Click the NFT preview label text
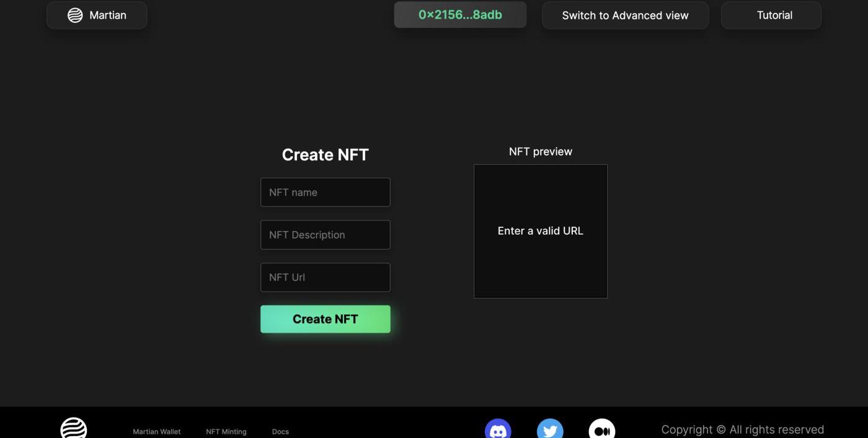Viewport: 868px width, 438px height. click(541, 152)
